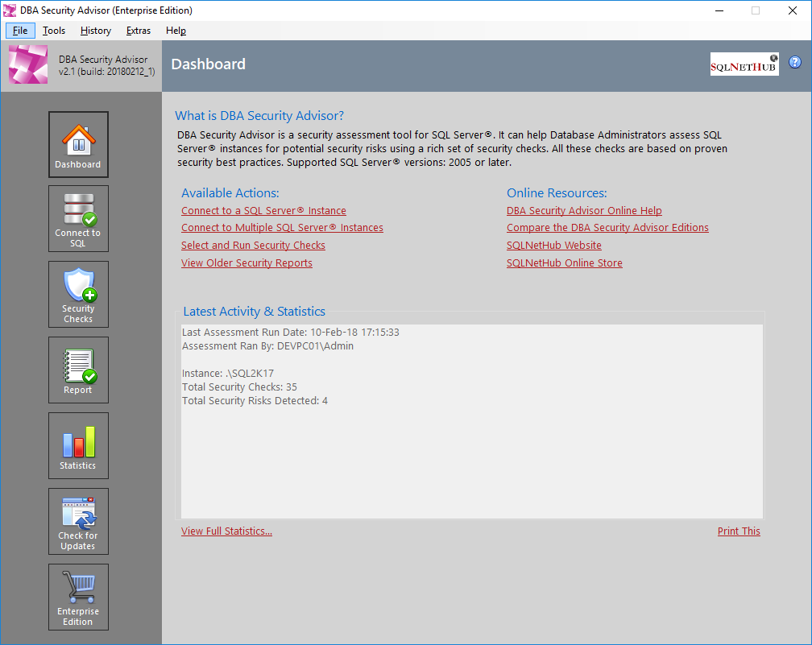The image size is (812, 645).
Task: Open the Enterprise Edition cart icon
Action: [x=78, y=597]
